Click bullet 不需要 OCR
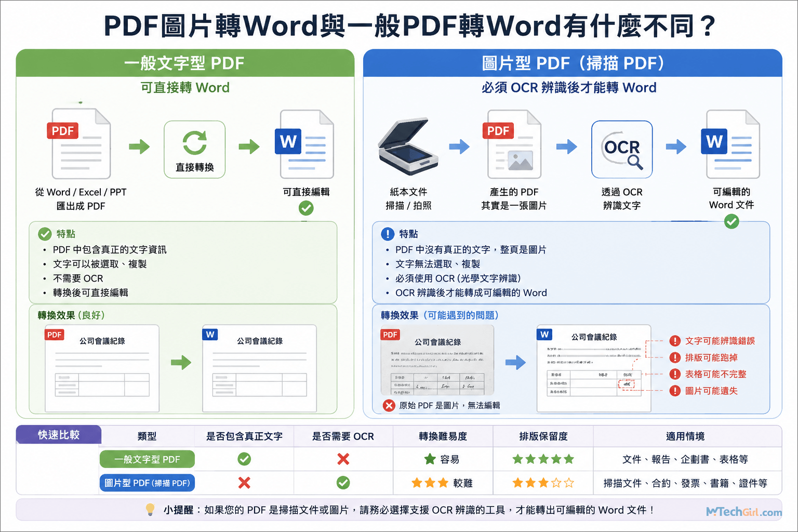 [78, 278]
